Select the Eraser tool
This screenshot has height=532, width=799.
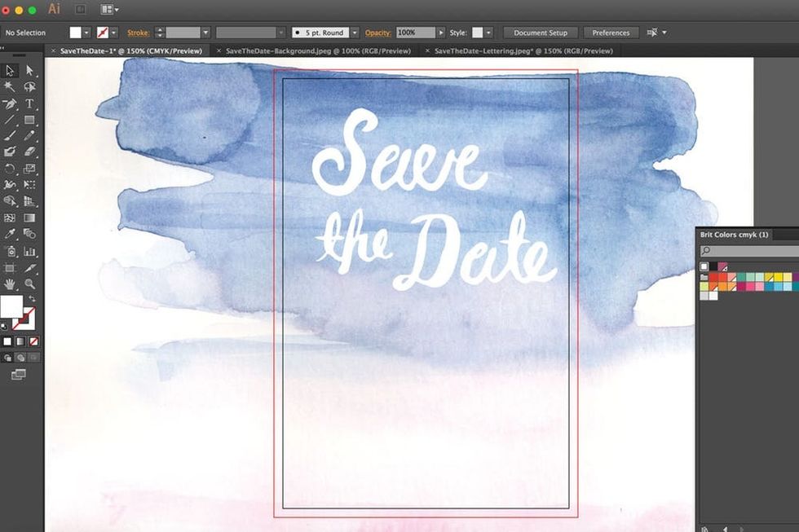pos(29,152)
